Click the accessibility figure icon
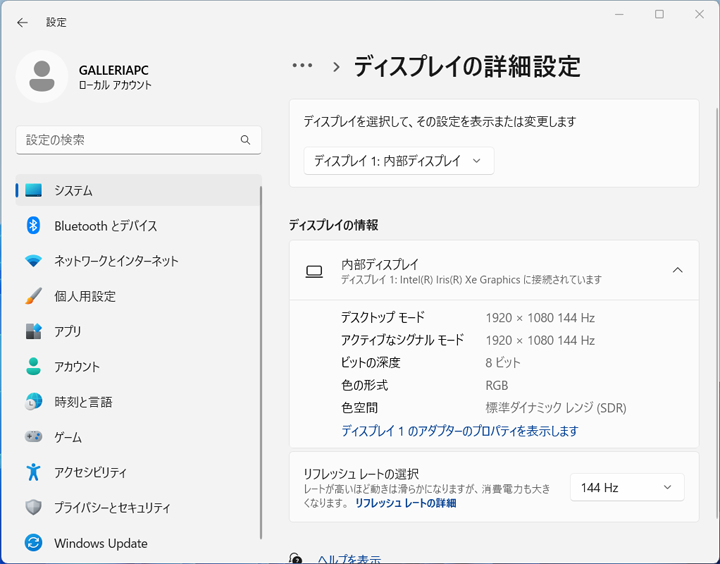The image size is (720, 564). pos(33,472)
